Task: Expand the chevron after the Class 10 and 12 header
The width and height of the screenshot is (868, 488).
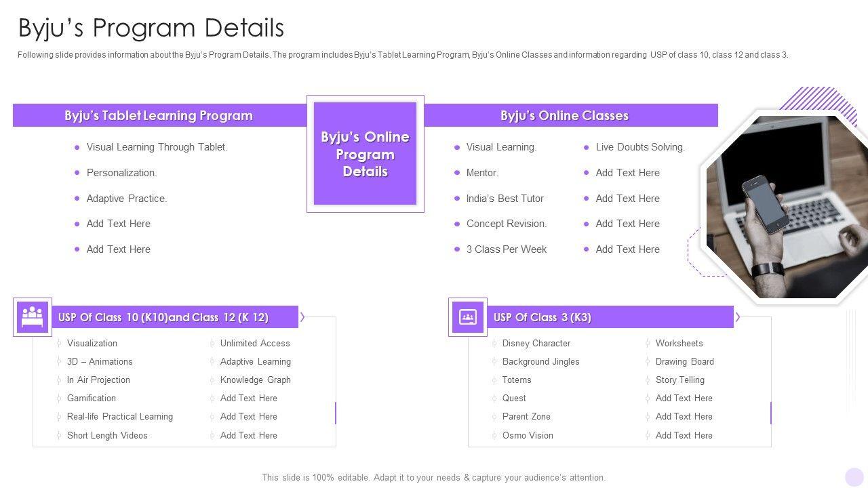Action: pyautogui.click(x=302, y=316)
